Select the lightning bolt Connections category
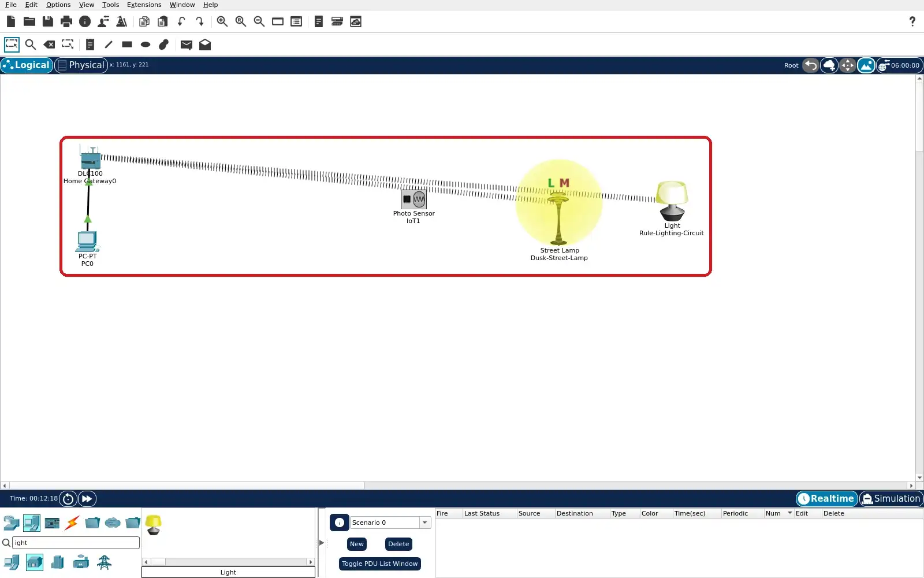 72,523
